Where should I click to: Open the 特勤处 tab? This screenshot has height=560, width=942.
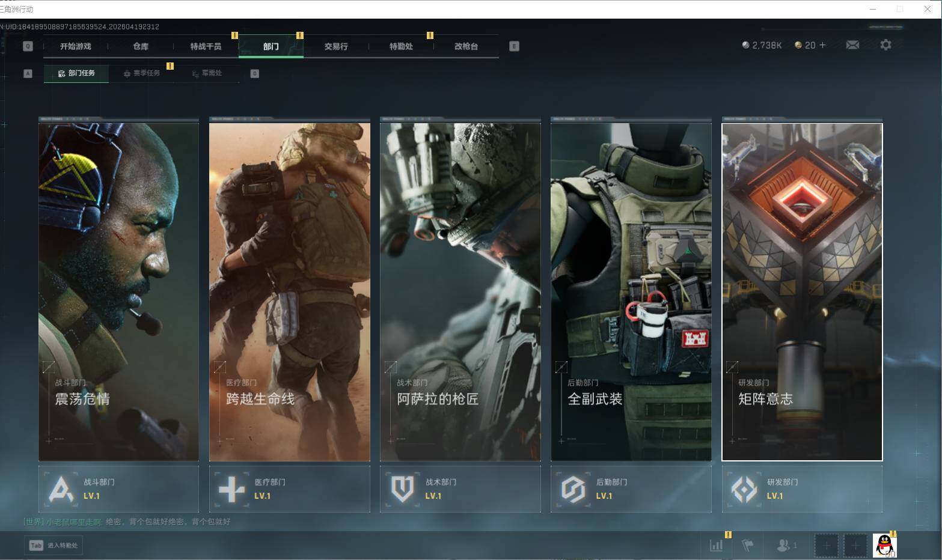point(401,46)
